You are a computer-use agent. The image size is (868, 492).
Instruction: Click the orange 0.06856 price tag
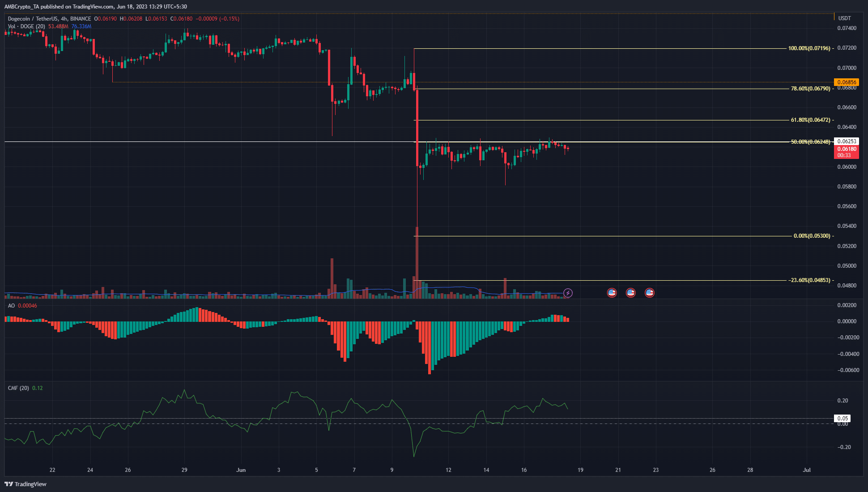(847, 82)
